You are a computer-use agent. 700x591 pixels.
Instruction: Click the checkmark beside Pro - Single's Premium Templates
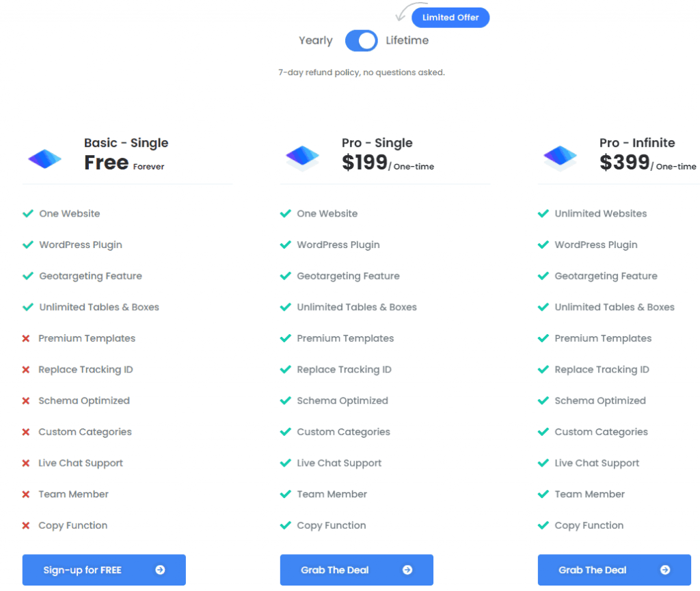(x=285, y=338)
